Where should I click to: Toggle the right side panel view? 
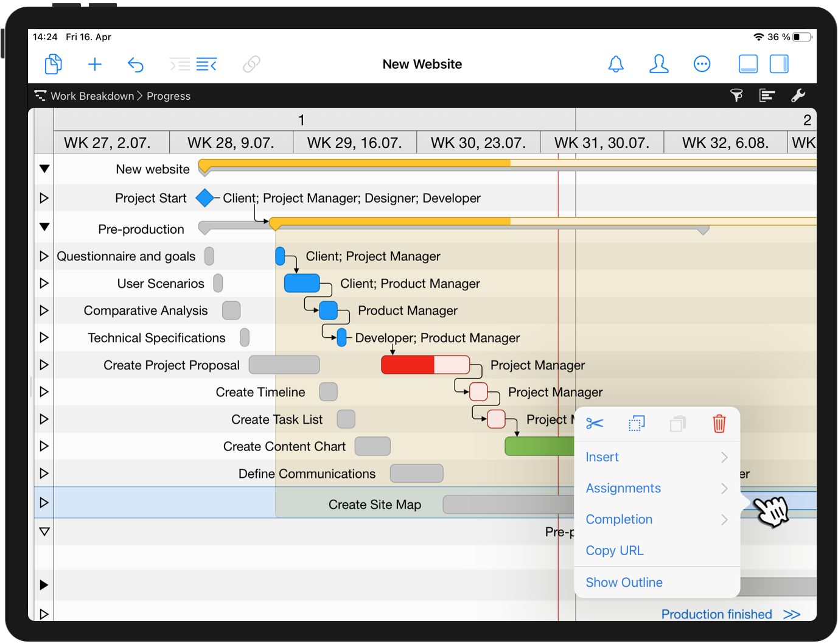tap(779, 64)
